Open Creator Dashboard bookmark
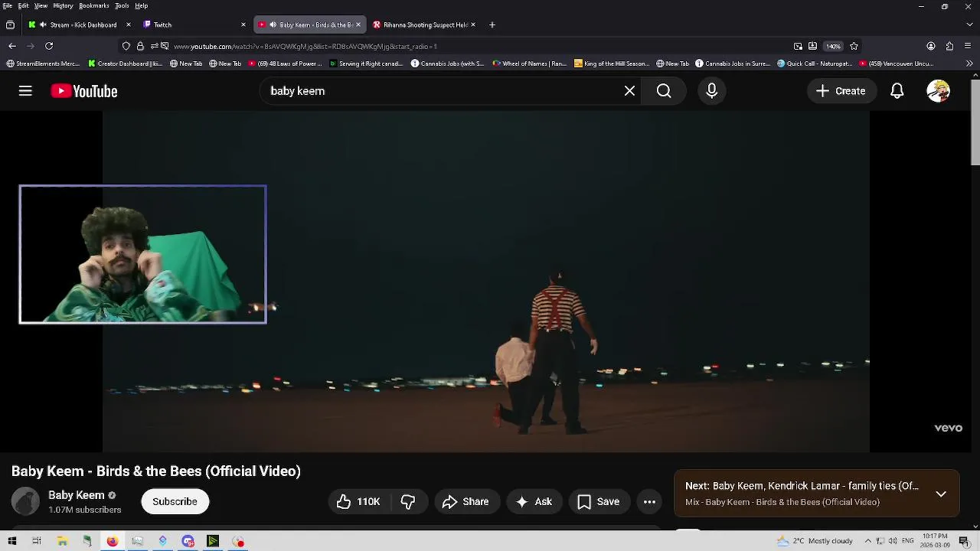This screenshot has width=980, height=551. (x=125, y=64)
